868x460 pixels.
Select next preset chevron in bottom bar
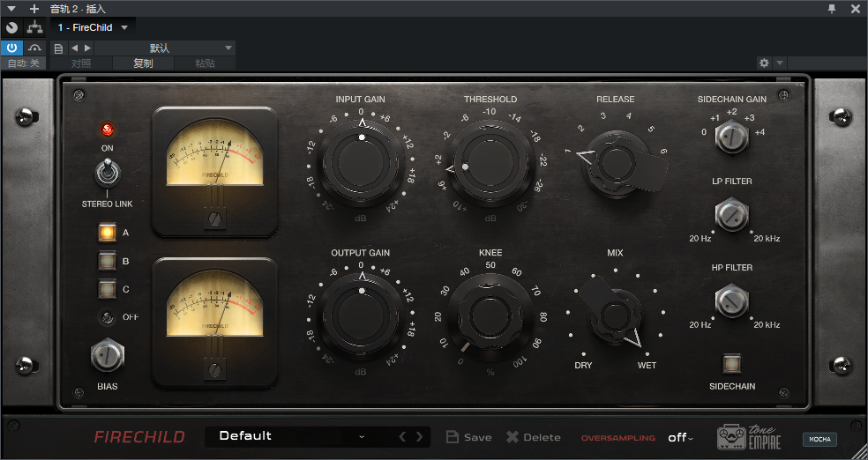pyautogui.click(x=420, y=437)
